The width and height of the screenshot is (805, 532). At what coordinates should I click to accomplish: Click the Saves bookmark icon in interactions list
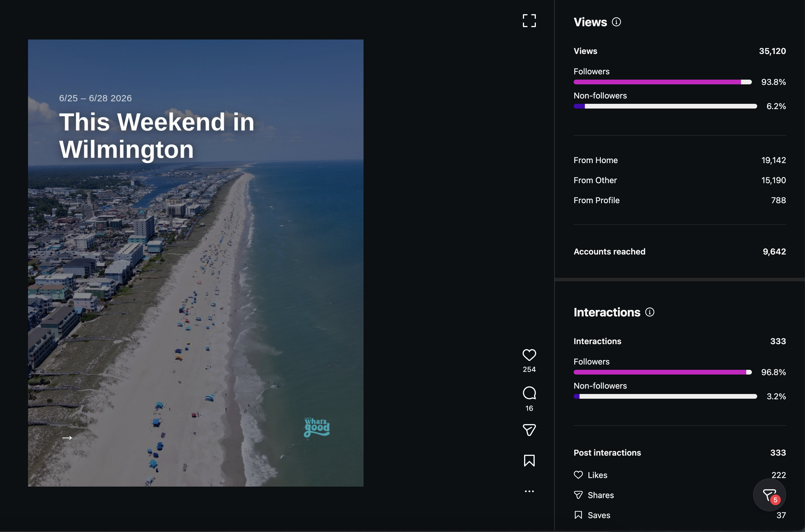pyautogui.click(x=578, y=515)
